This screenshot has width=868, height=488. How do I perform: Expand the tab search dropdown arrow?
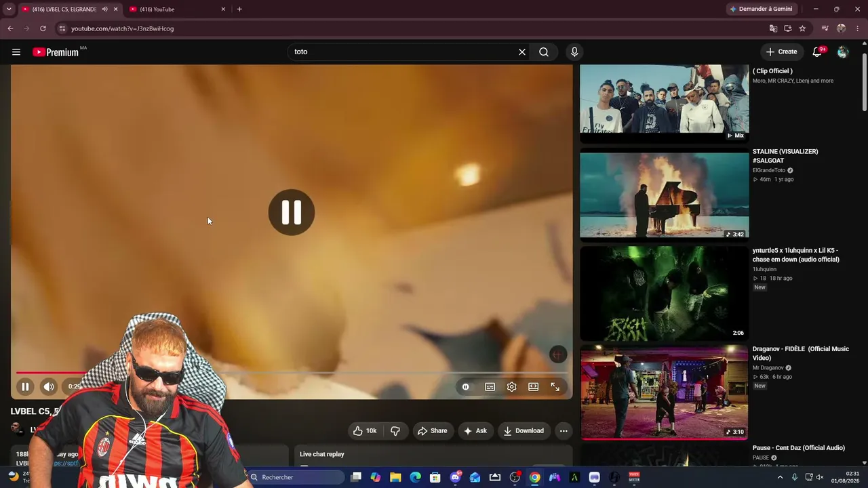9,9
